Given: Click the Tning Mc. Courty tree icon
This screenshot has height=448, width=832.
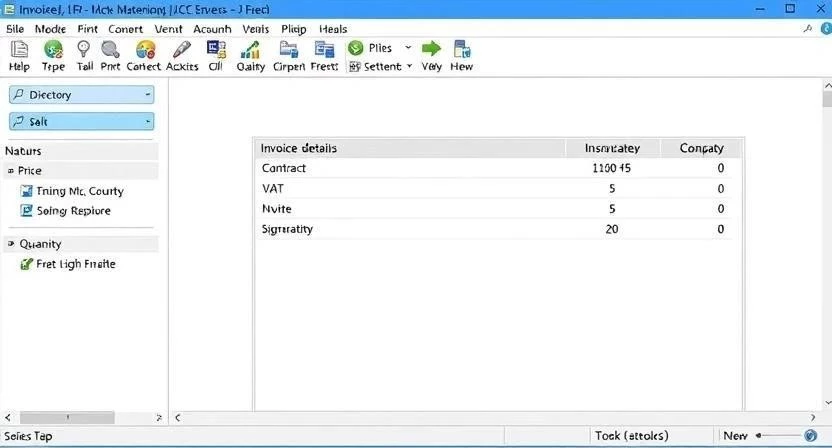Looking at the screenshot, I should (x=26, y=191).
